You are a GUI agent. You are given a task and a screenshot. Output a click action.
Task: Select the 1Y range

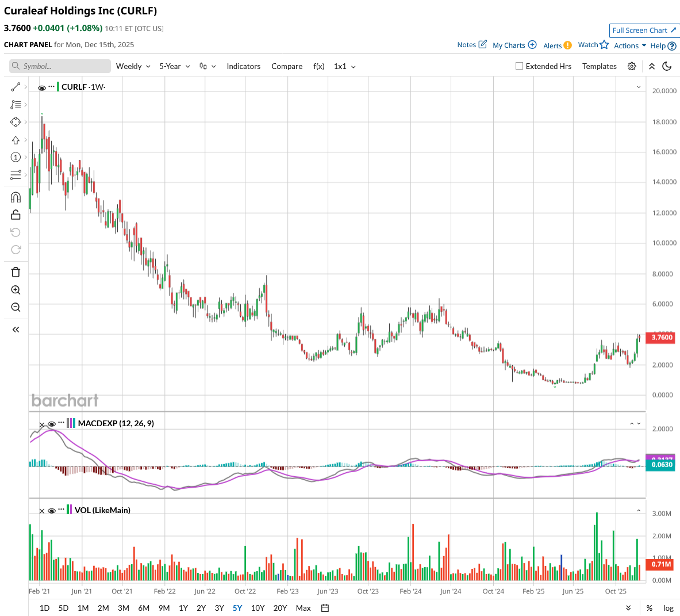(183, 608)
